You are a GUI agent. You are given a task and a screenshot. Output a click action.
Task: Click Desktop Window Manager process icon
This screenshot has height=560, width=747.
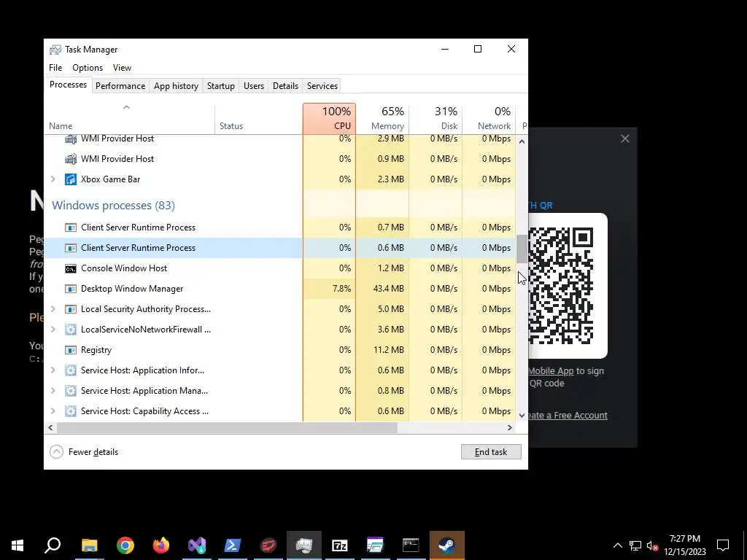[71, 289]
